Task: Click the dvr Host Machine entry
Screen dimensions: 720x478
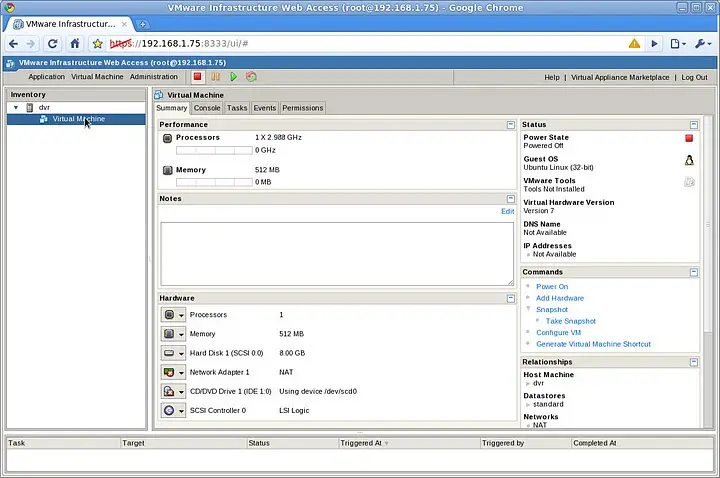Action: click(538, 383)
